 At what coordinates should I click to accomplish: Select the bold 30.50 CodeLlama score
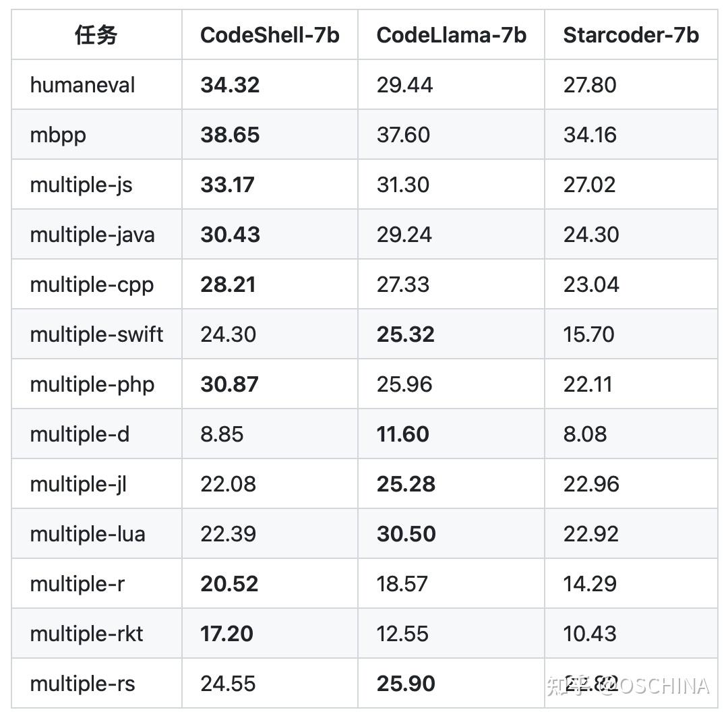[x=406, y=534]
